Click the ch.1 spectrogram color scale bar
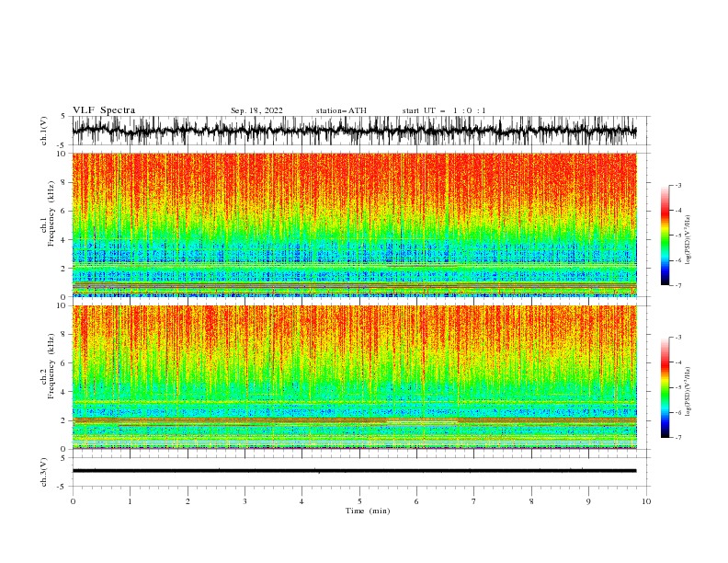The image size is (728, 563). (665, 236)
